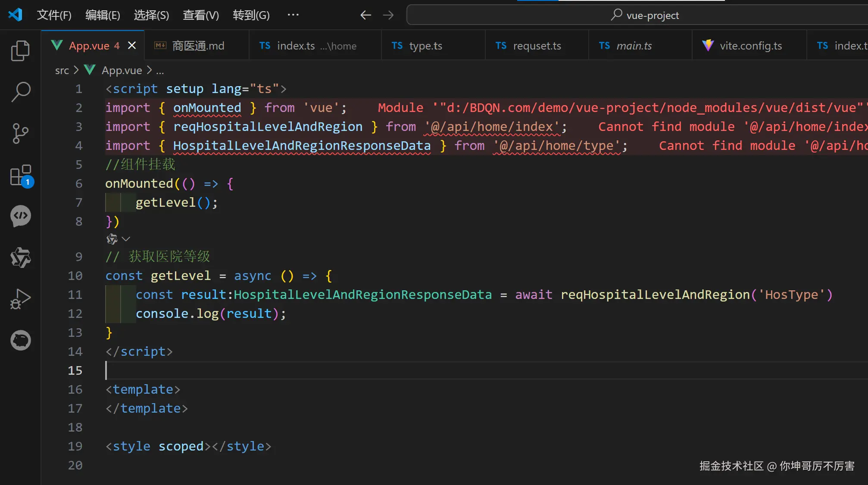Switch to the type.ts tab
This screenshot has width=868, height=485.
(x=425, y=46)
